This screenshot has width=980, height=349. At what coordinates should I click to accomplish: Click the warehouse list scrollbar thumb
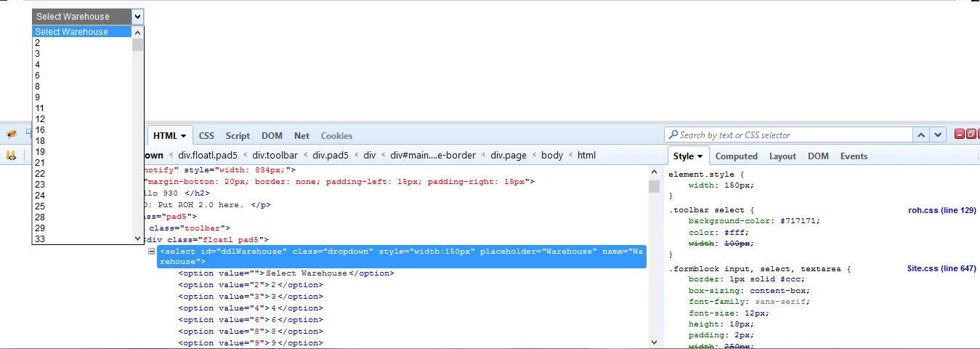tap(138, 44)
